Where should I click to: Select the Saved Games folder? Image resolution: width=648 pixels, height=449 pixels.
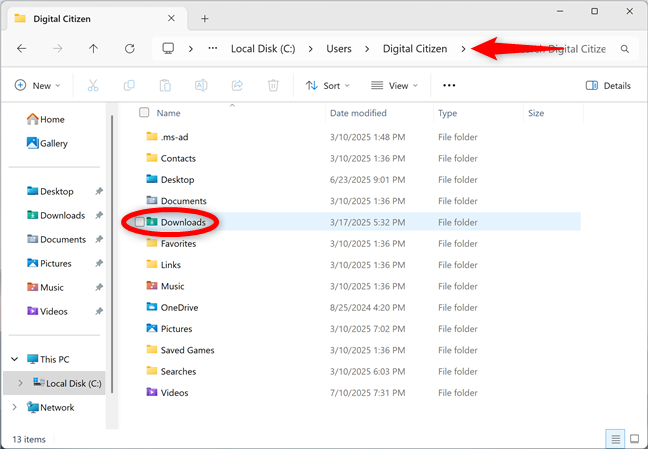358,350
